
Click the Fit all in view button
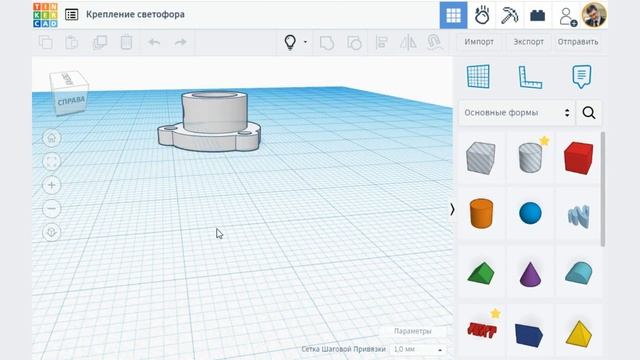pos(51,162)
